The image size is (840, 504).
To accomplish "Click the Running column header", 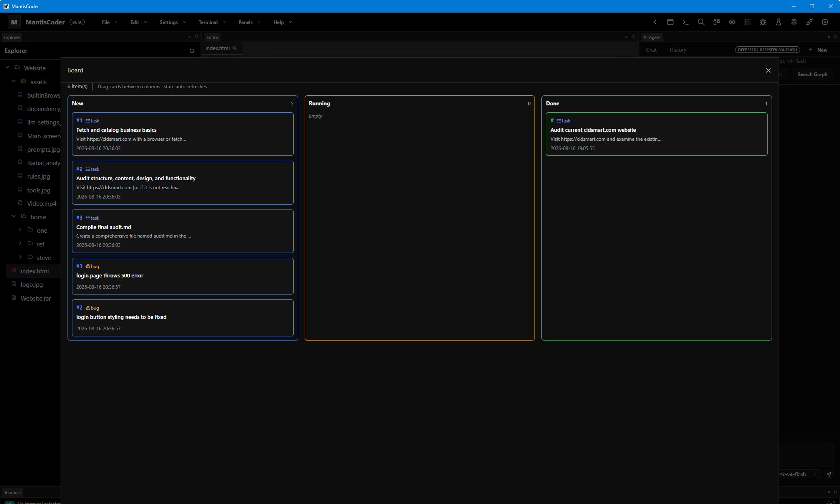I will (x=319, y=103).
